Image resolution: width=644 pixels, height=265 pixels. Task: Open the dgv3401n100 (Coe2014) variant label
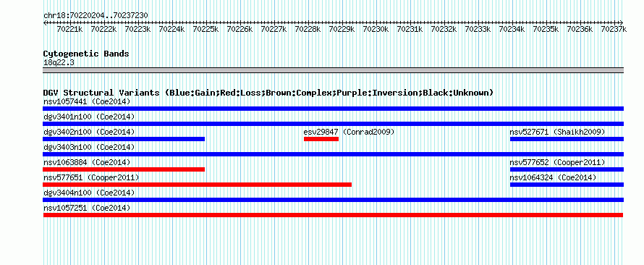[x=89, y=117]
